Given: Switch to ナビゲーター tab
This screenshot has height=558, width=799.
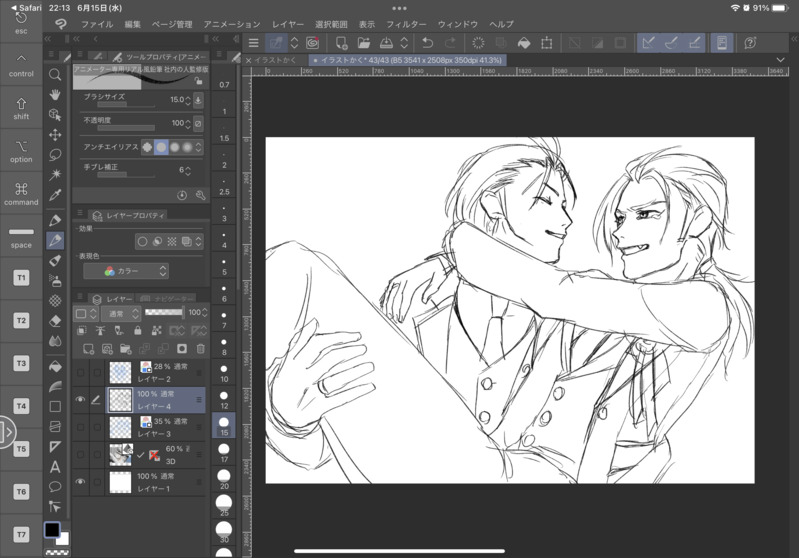Looking at the screenshot, I should [x=168, y=299].
